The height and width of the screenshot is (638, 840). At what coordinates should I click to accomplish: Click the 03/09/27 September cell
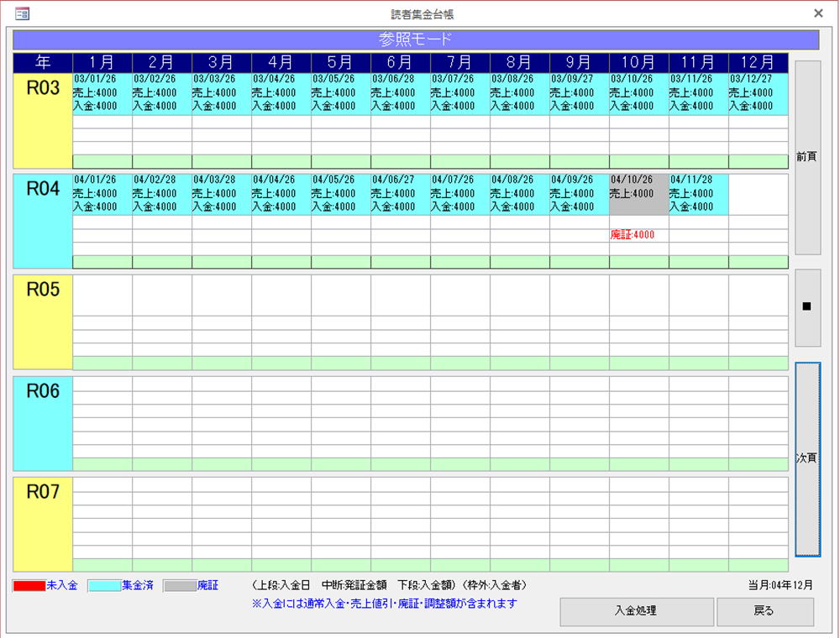point(579,94)
